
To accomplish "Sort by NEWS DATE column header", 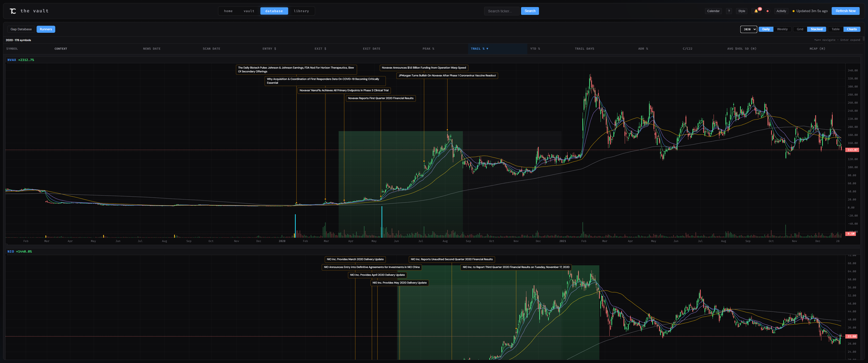I will 152,49.
